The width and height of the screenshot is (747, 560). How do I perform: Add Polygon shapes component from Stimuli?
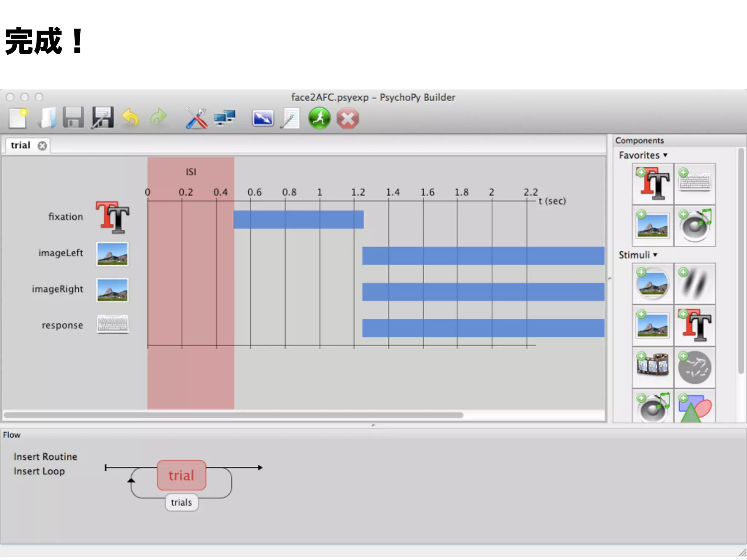[695, 406]
